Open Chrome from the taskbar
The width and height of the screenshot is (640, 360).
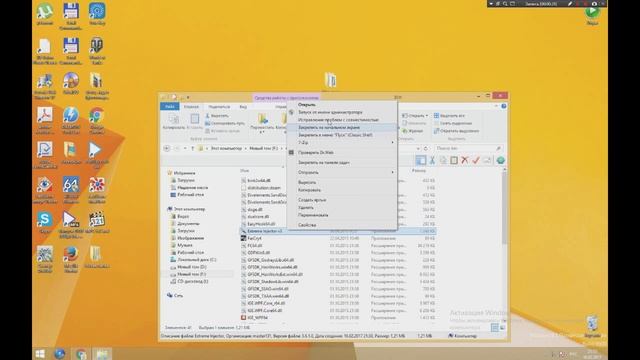[x=81, y=353]
